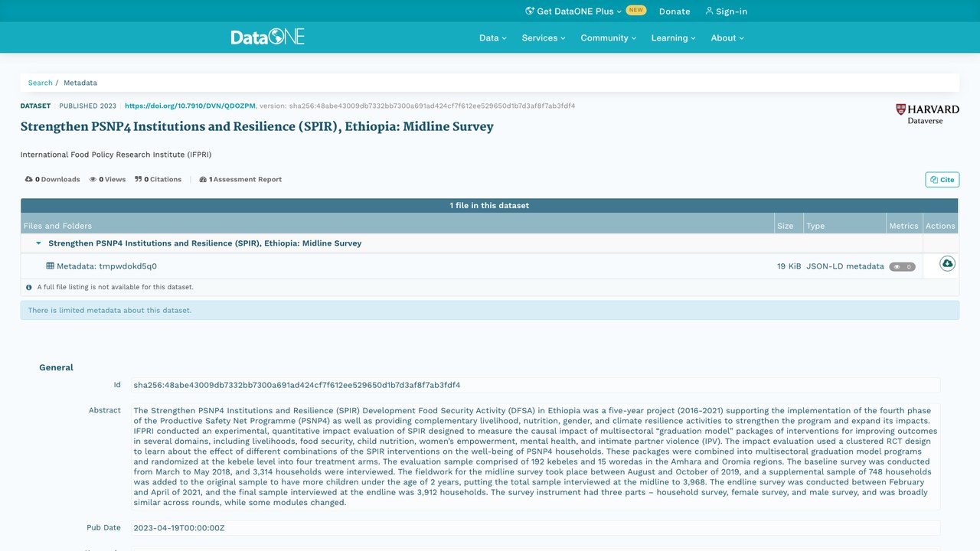Click the Views metric counter
The width and height of the screenshot is (980, 551).
pyautogui.click(x=107, y=179)
